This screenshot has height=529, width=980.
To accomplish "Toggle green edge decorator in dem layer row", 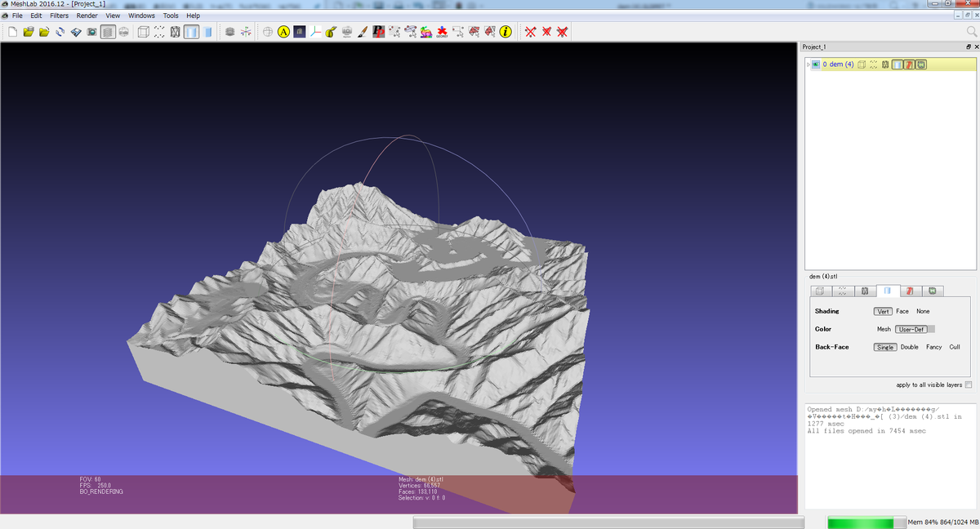I will 920,64.
